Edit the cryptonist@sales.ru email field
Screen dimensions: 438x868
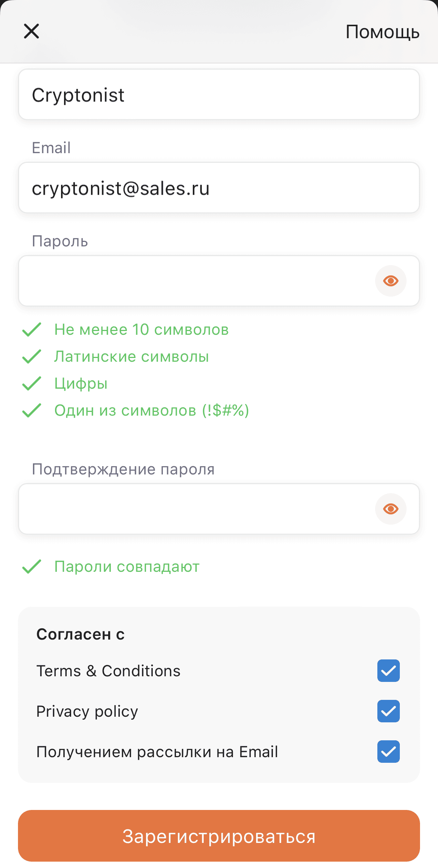[x=219, y=188]
